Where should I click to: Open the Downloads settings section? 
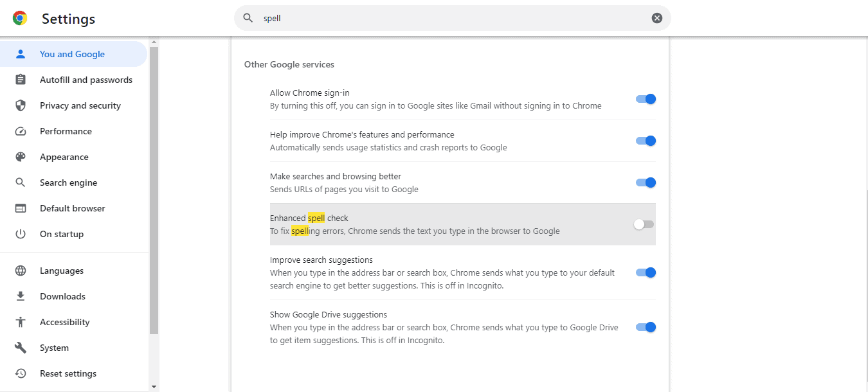(62, 296)
